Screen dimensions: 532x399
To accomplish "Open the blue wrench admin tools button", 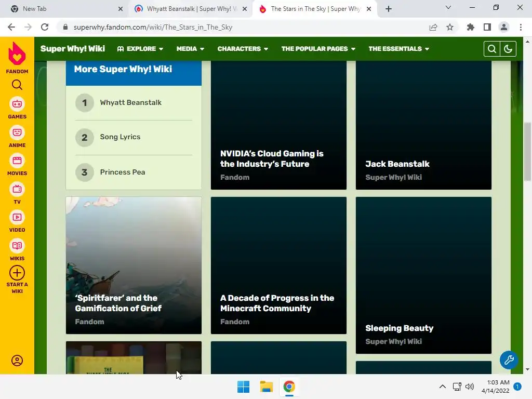I will pos(509,360).
